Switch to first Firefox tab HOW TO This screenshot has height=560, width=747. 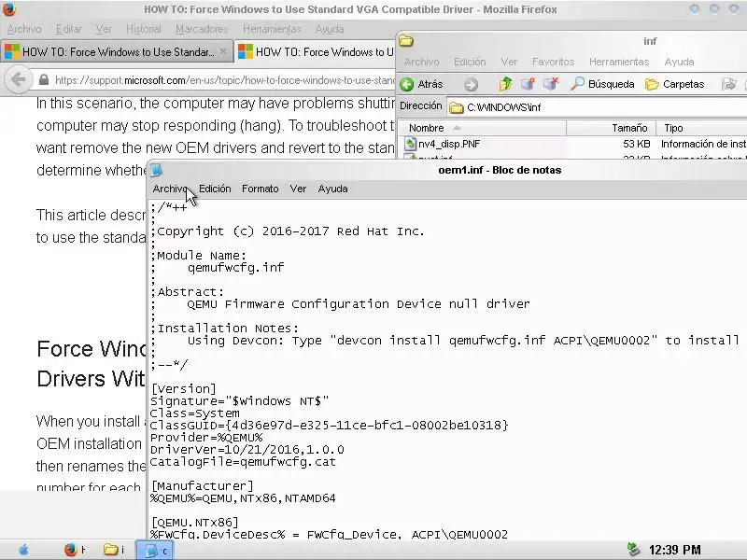click(117, 52)
